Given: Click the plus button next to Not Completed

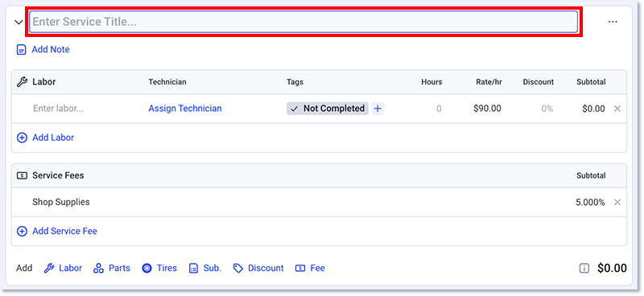Looking at the screenshot, I should point(378,109).
